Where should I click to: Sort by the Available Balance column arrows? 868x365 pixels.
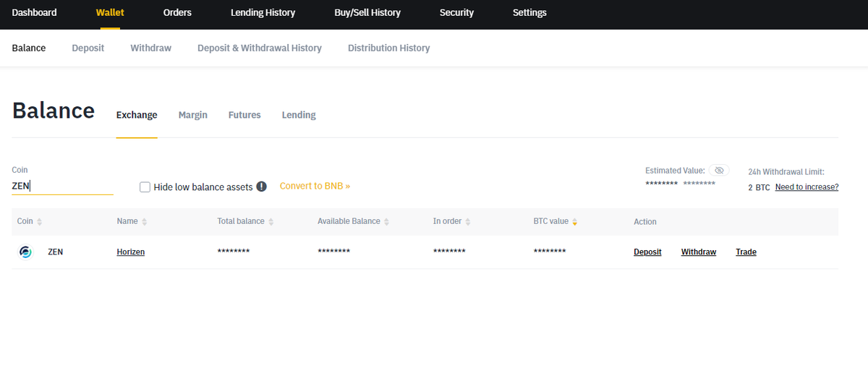[x=387, y=221]
